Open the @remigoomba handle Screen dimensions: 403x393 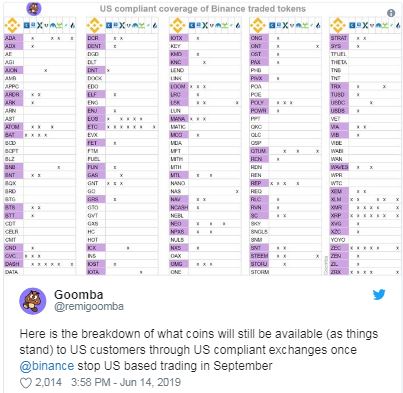pyautogui.click(x=89, y=306)
